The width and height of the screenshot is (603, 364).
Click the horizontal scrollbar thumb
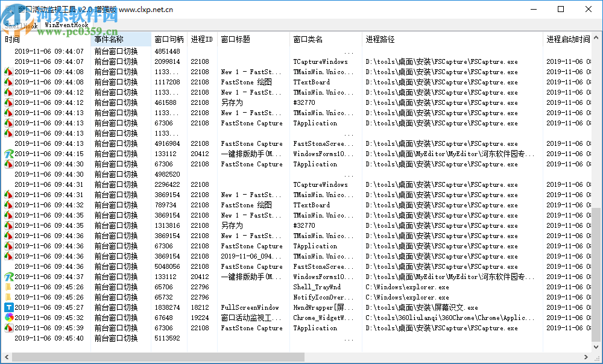158,357
